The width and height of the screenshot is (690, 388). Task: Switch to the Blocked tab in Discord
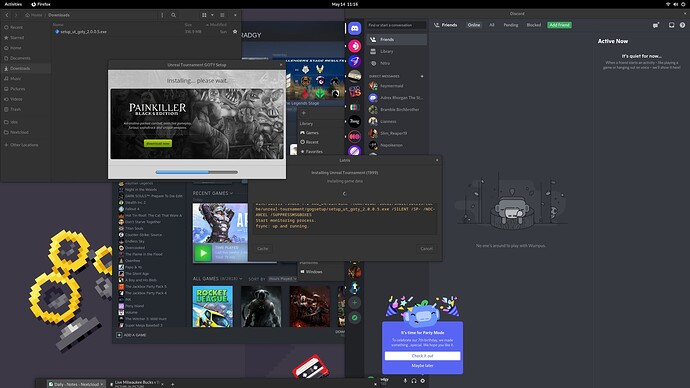pos(533,25)
